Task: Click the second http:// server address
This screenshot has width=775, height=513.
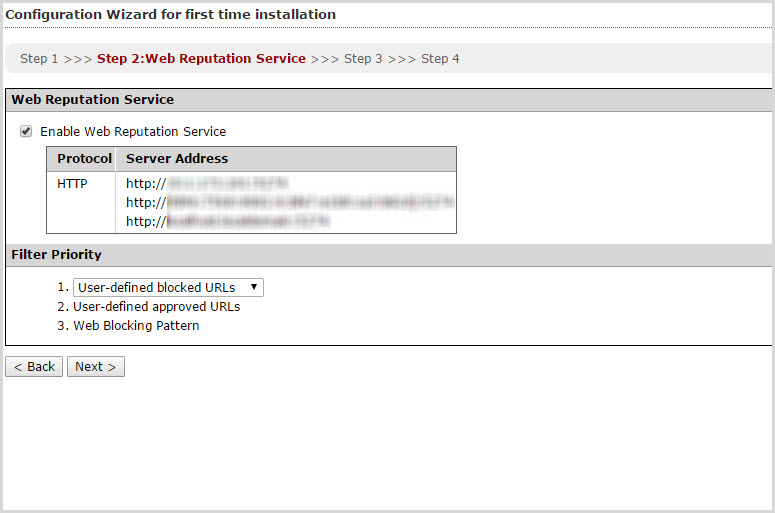Action: tap(289, 203)
